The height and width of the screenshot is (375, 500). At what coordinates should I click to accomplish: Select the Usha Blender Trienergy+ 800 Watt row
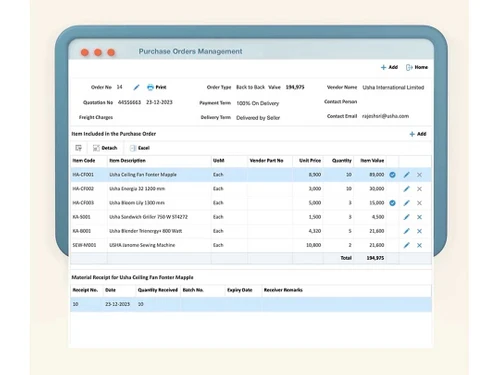(x=251, y=231)
